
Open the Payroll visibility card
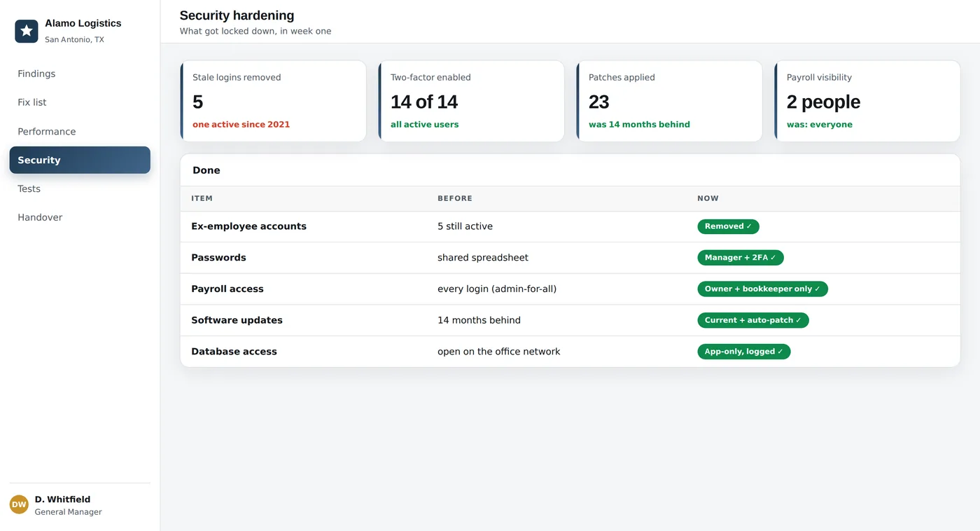[867, 101]
